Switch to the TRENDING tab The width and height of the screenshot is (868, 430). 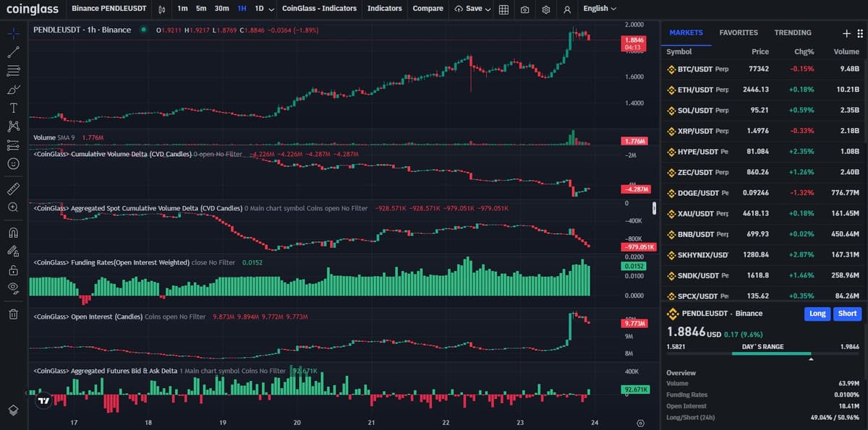(x=793, y=33)
